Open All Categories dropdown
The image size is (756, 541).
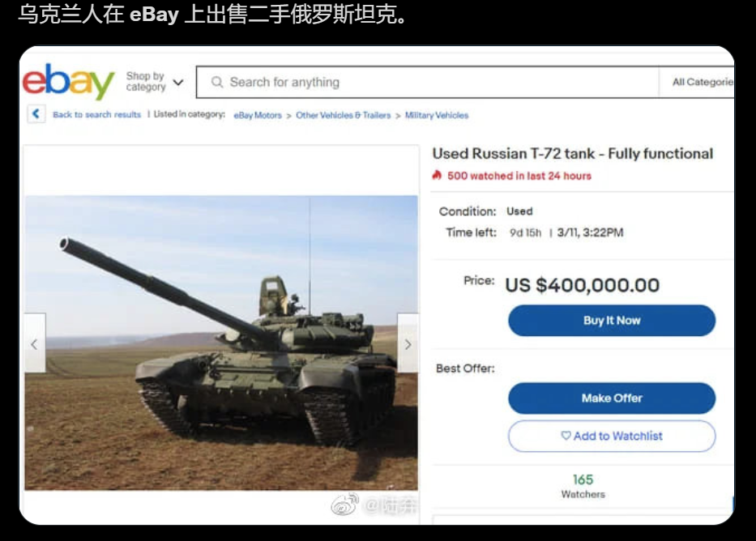pos(702,82)
